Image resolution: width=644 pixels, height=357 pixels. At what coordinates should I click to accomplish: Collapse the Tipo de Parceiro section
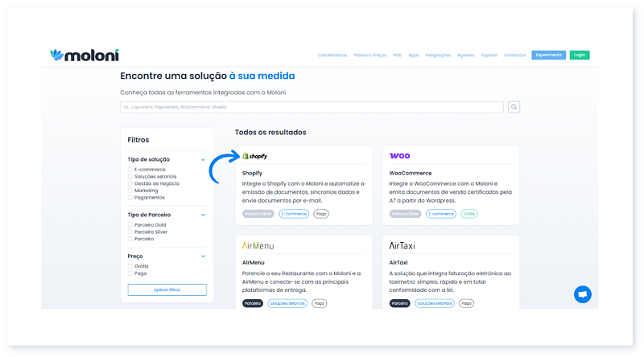coord(203,215)
